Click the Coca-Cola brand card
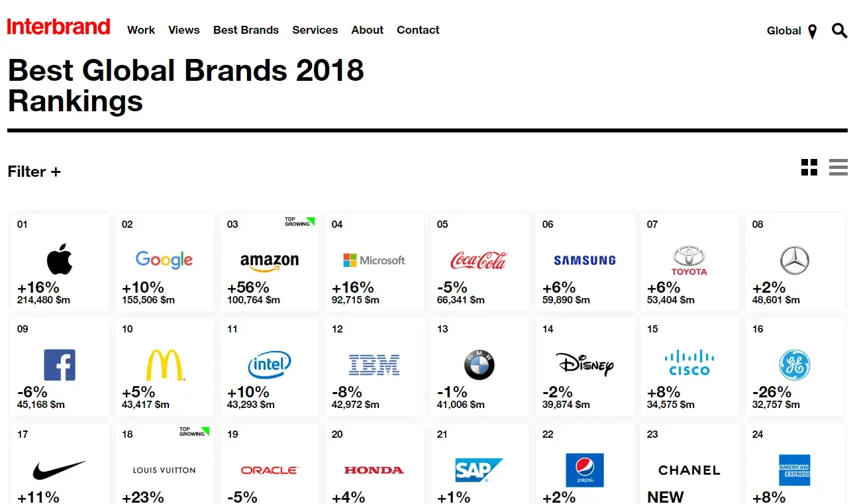 (x=479, y=262)
